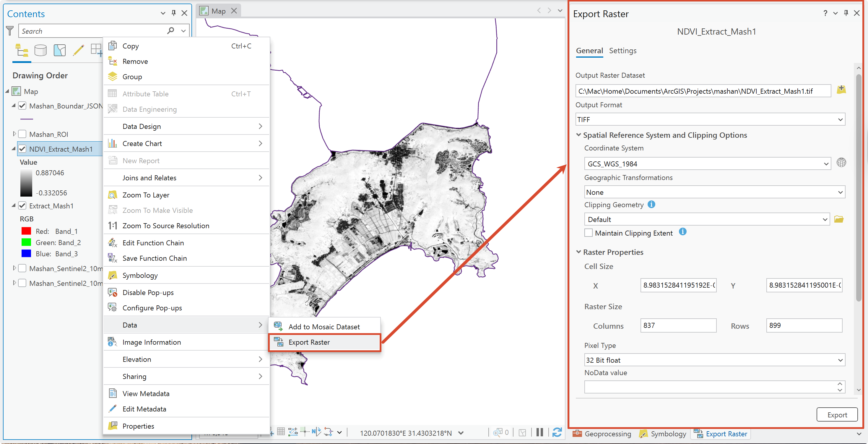This screenshot has height=444, width=868.
Task: Open the Pixel Type 32 Bit float dropdown
Action: click(715, 360)
